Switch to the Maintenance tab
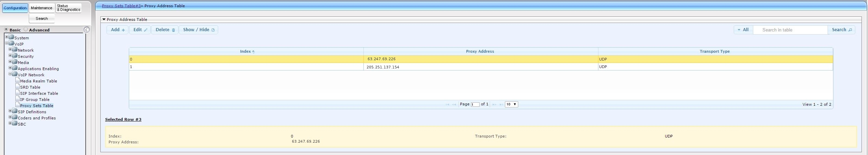The image size is (868, 155). coord(41,8)
